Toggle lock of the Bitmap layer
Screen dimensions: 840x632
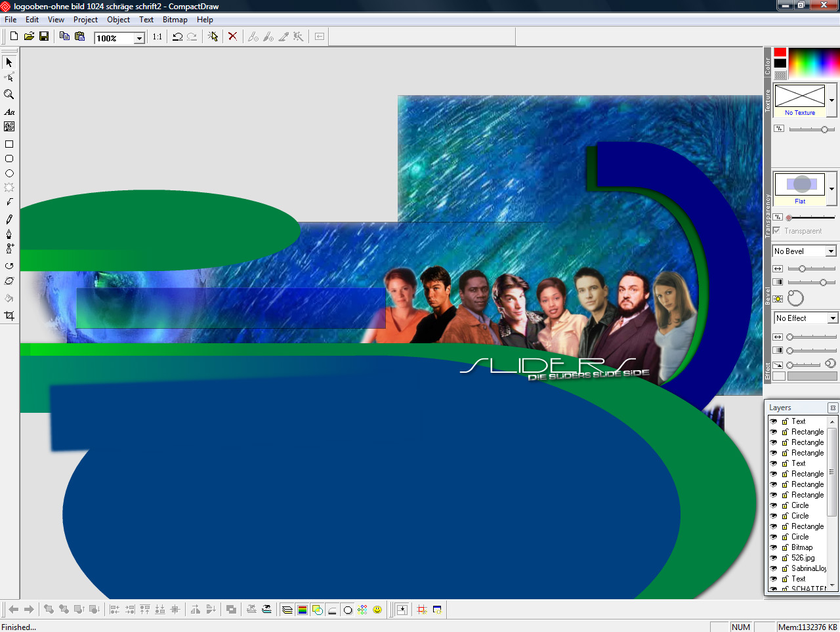coord(785,547)
